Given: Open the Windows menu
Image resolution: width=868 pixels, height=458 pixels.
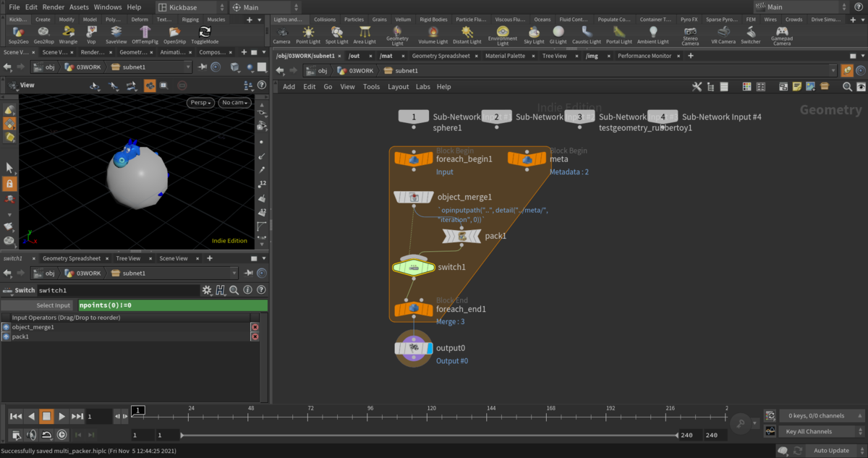Looking at the screenshot, I should click(x=108, y=7).
